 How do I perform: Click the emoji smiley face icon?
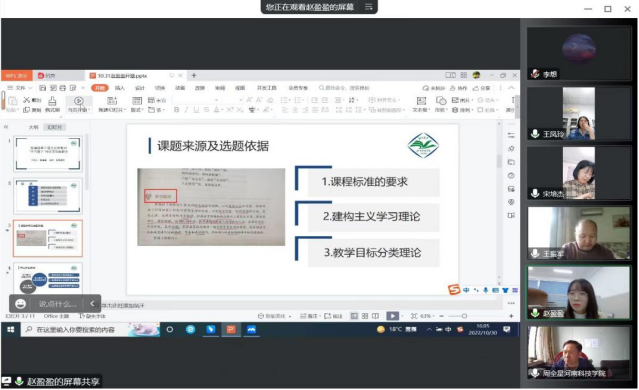[x=20, y=304]
